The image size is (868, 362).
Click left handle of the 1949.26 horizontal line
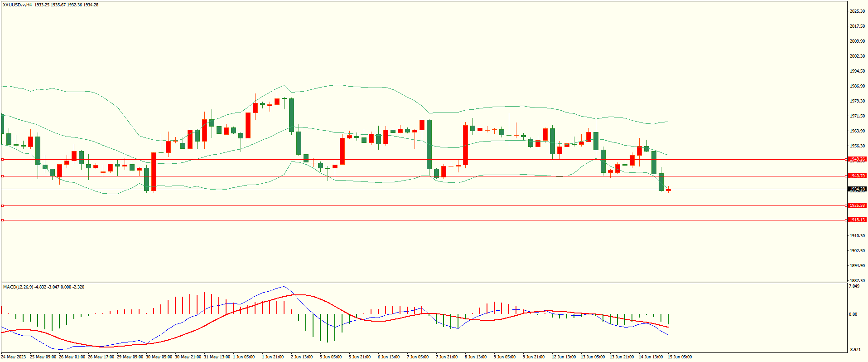tap(3, 159)
